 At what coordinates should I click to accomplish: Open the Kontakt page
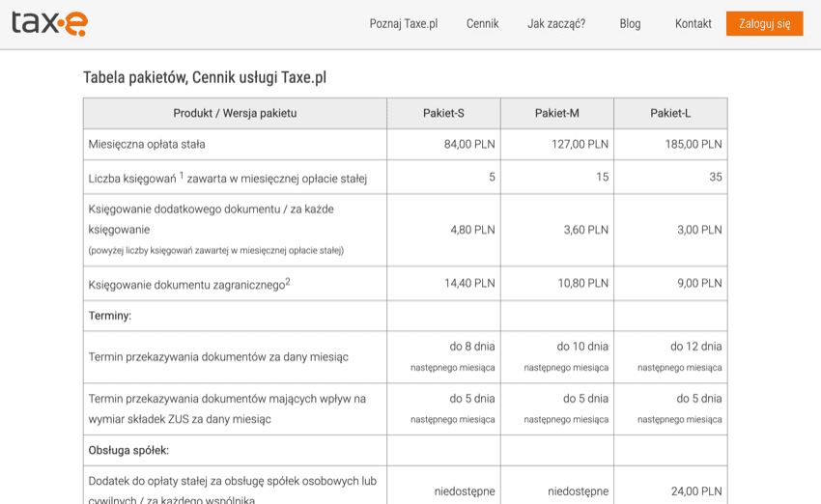[x=693, y=24]
